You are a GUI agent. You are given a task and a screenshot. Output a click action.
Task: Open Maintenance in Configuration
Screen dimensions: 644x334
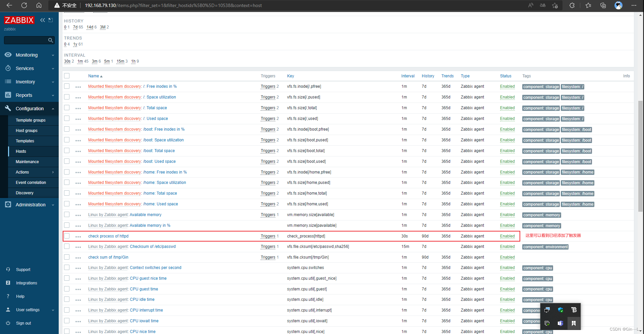27,162
